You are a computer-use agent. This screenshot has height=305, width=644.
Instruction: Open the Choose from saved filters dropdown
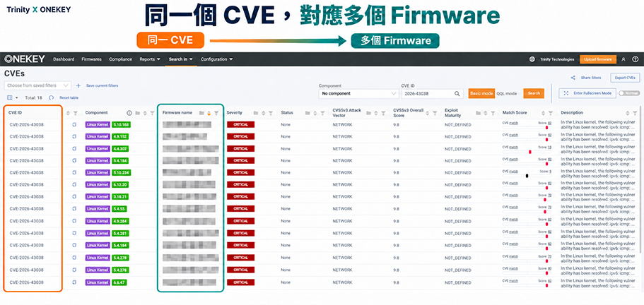pyautogui.click(x=37, y=85)
